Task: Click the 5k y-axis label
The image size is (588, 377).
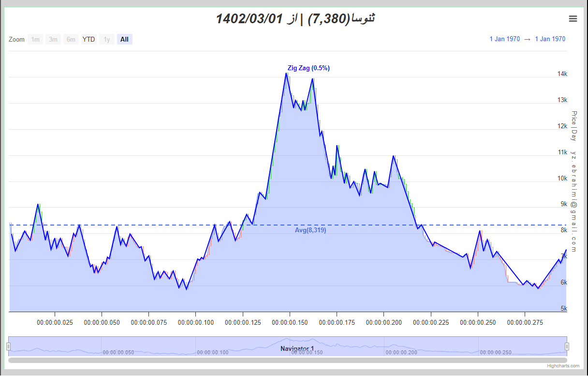Action: [x=564, y=309]
